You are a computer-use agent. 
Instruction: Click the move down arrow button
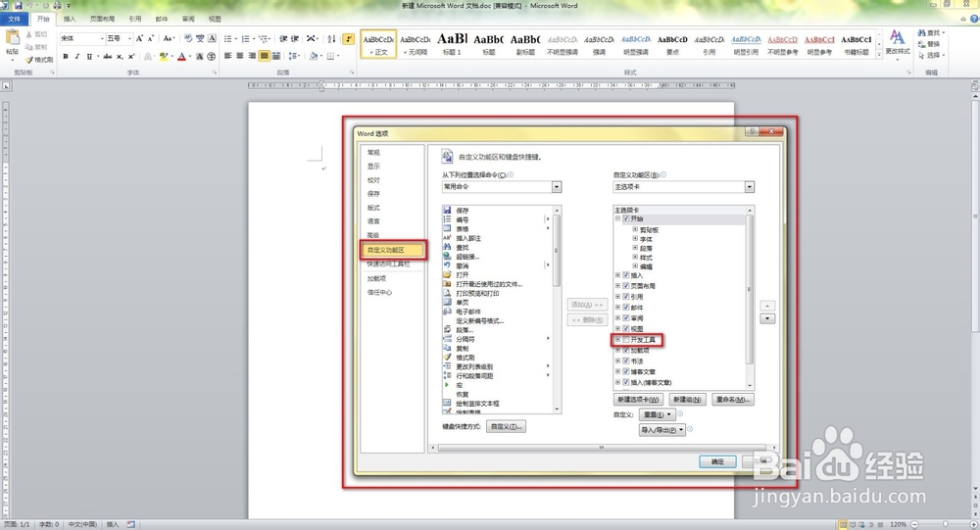(x=767, y=318)
